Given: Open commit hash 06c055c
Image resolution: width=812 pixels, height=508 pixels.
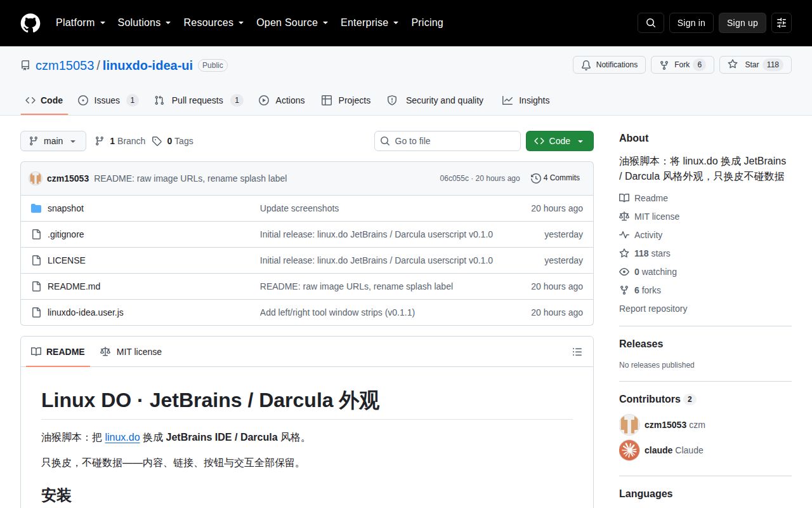Looking at the screenshot, I should (x=454, y=178).
